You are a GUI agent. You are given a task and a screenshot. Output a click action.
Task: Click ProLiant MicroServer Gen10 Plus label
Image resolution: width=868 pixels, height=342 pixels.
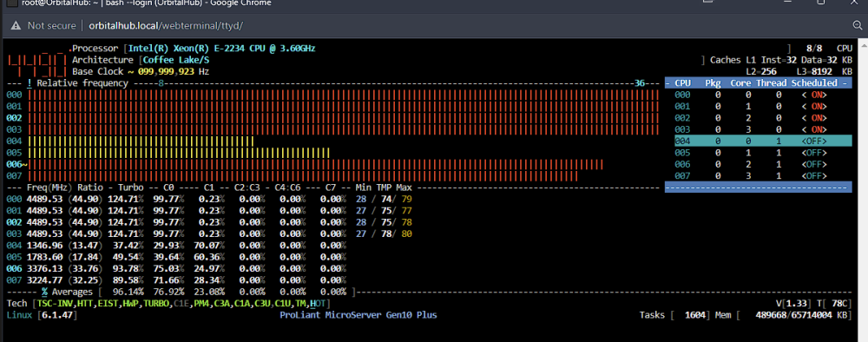(358, 315)
